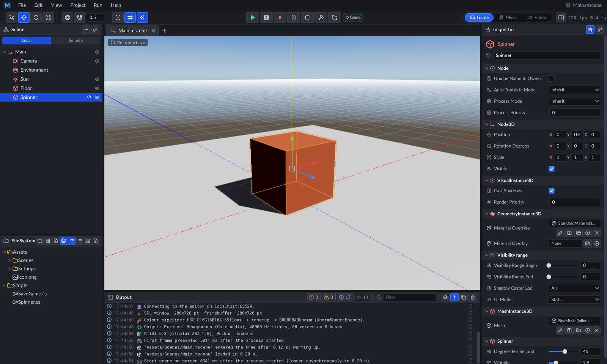The height and width of the screenshot is (364, 607).
Task: Click the Output Filter search field
Action: 409,297
